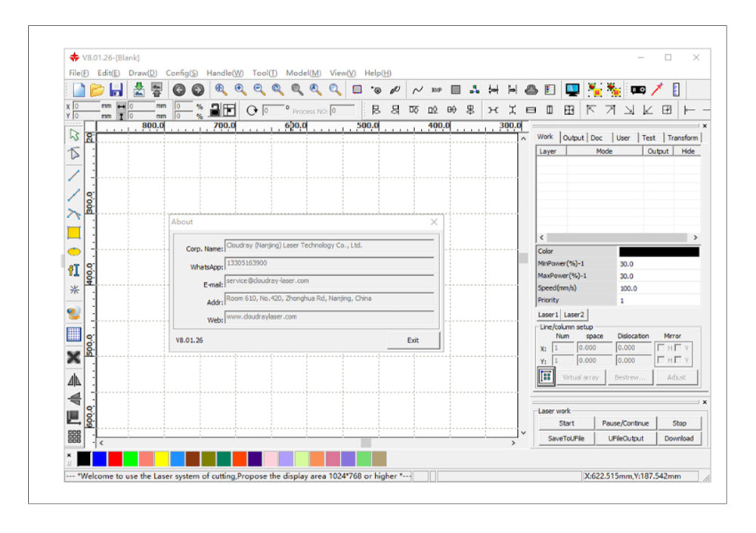The image size is (756, 533).
Task: Click the Speed(mm/s) value field
Action: click(658, 288)
